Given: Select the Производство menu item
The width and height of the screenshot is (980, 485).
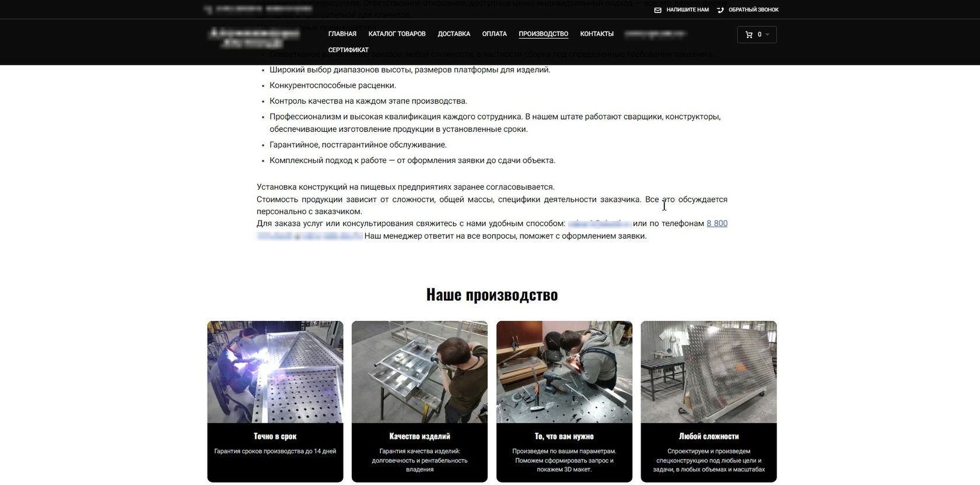Looking at the screenshot, I should coord(543,34).
